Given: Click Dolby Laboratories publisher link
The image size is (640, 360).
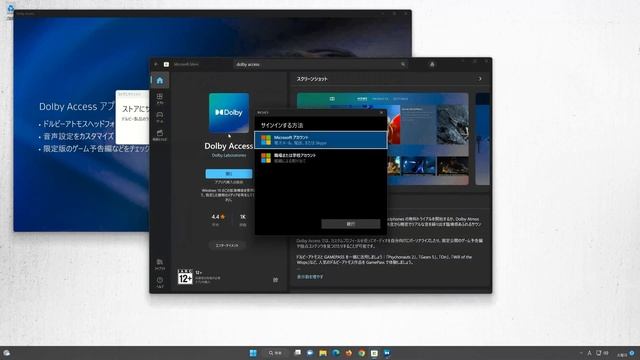Looking at the screenshot, I should (229, 156).
